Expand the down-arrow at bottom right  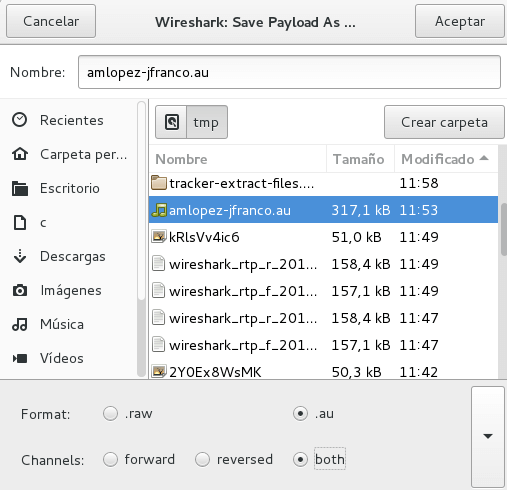click(x=488, y=437)
